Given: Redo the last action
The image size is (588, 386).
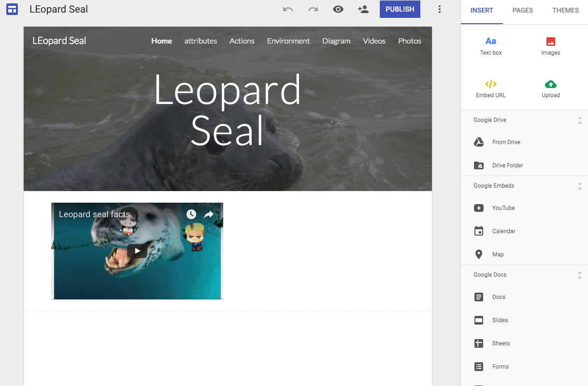Looking at the screenshot, I should coord(313,9).
